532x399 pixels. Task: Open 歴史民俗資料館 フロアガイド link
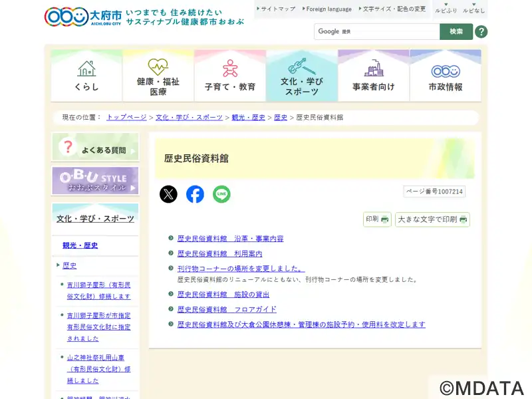click(x=227, y=309)
